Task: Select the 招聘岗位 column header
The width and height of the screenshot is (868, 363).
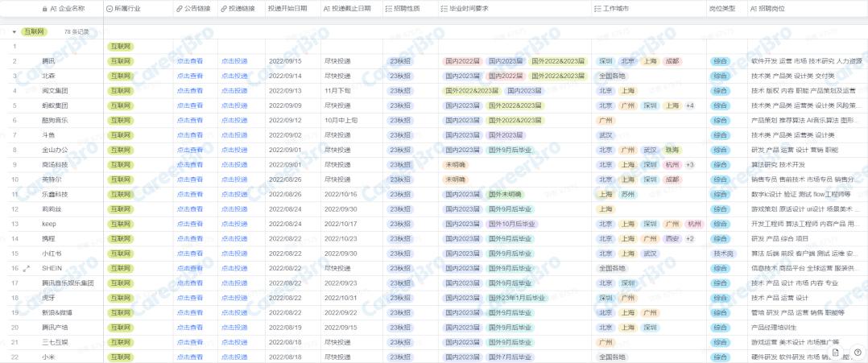Action: coord(771,9)
